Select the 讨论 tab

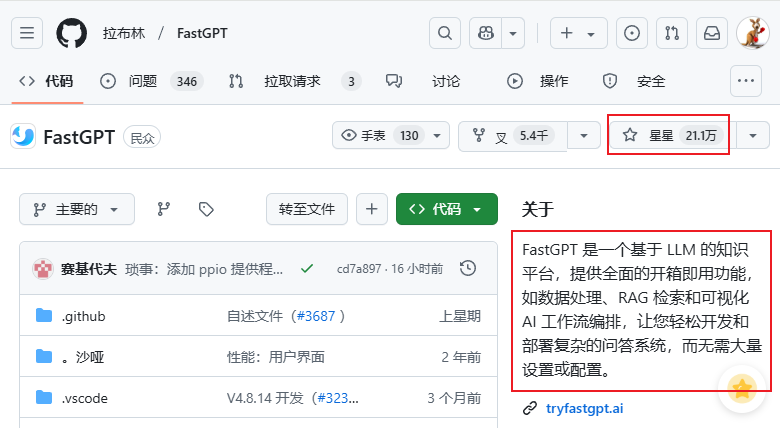[x=423, y=81]
